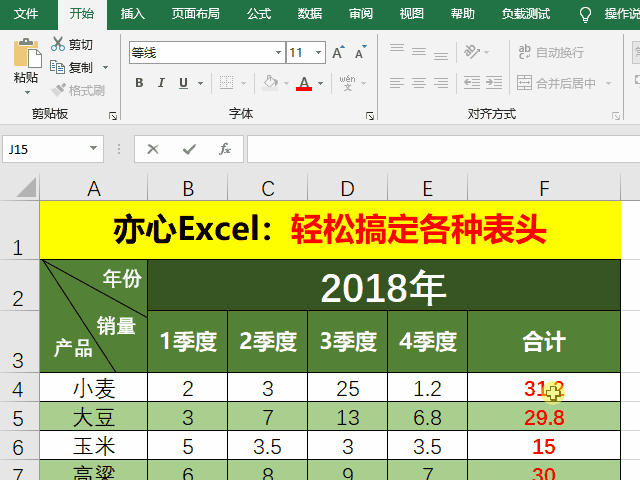The image size is (640, 480).
Task: Toggle Wrap Text (自动换行)
Action: tap(551, 52)
